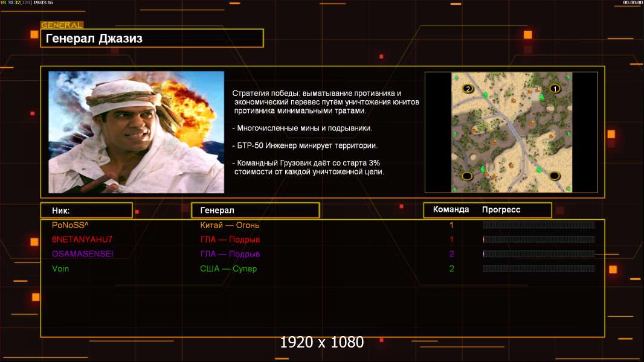Select player 6NETANYAHU7 in the list
The image size is (644, 362).
point(82,240)
